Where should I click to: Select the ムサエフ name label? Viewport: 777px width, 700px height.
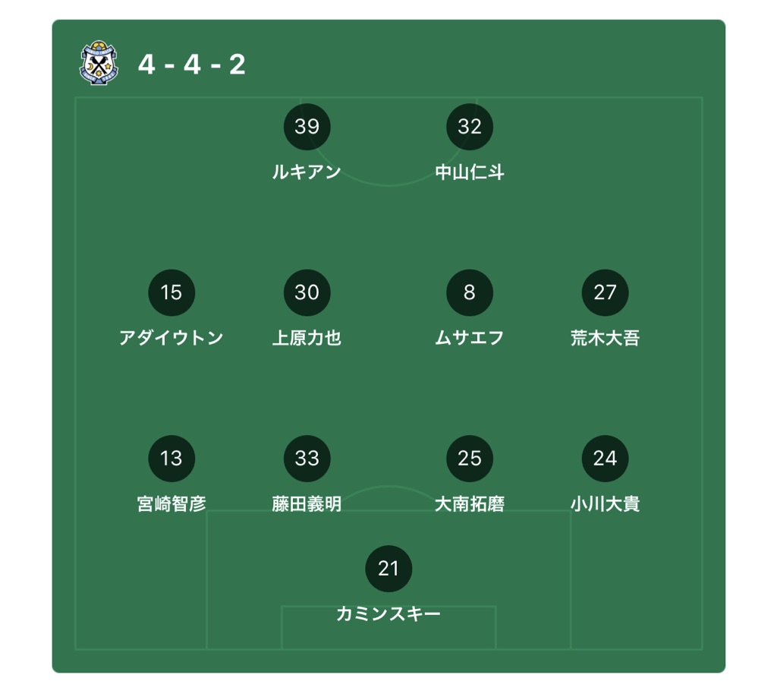click(469, 338)
